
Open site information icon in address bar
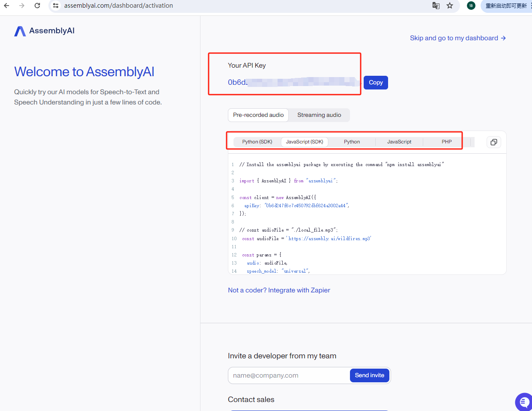click(x=56, y=6)
